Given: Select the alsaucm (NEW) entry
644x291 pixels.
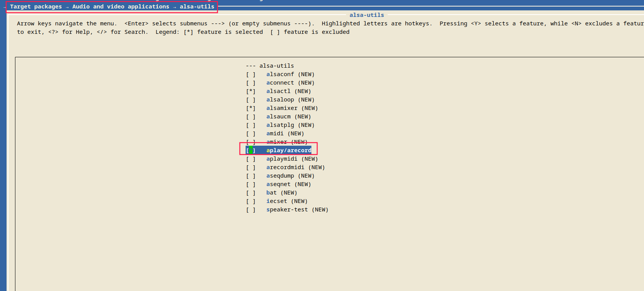Looking at the screenshot, I should (x=289, y=116).
